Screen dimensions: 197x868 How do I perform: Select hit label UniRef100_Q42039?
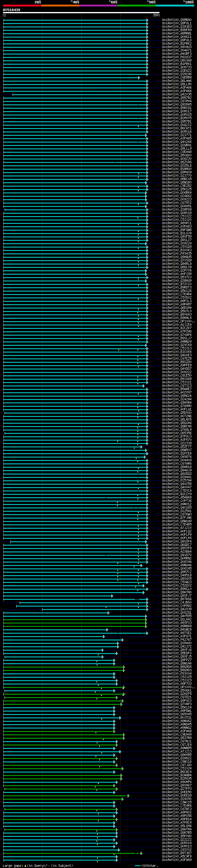(177, 609)
